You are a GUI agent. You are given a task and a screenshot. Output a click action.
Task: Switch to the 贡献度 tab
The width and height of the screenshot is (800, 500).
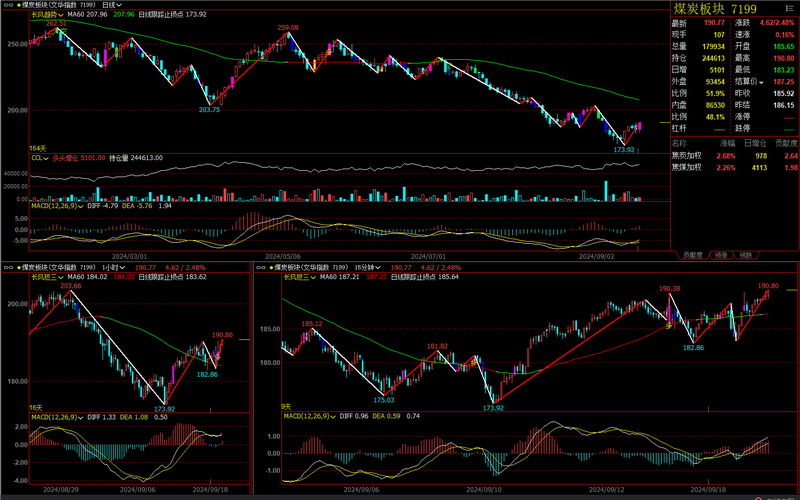coord(692,256)
